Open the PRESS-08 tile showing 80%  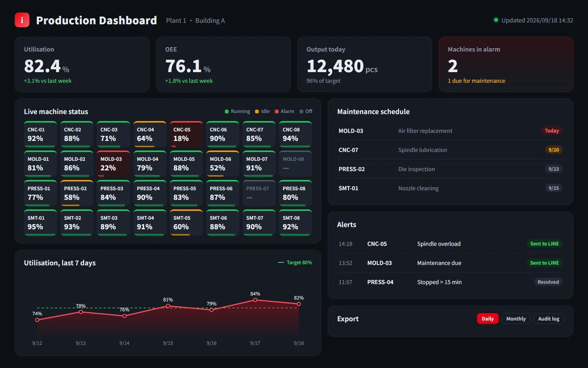click(x=295, y=193)
